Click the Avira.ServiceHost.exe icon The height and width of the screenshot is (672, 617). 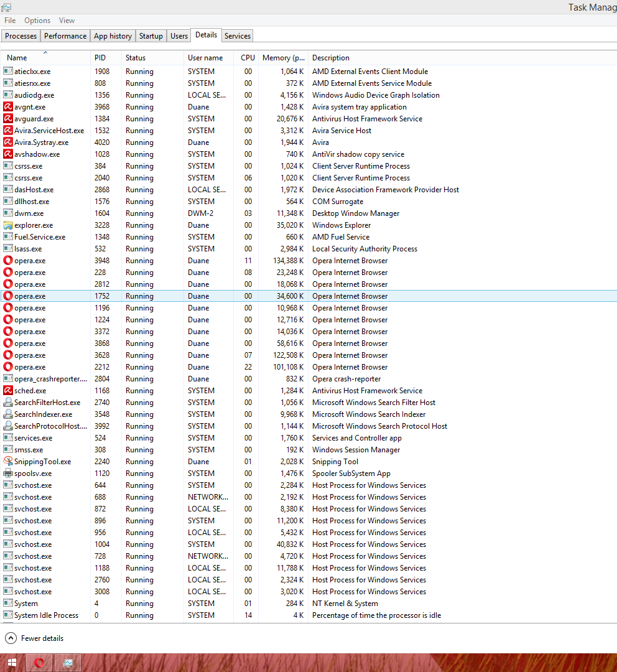tap(7, 130)
